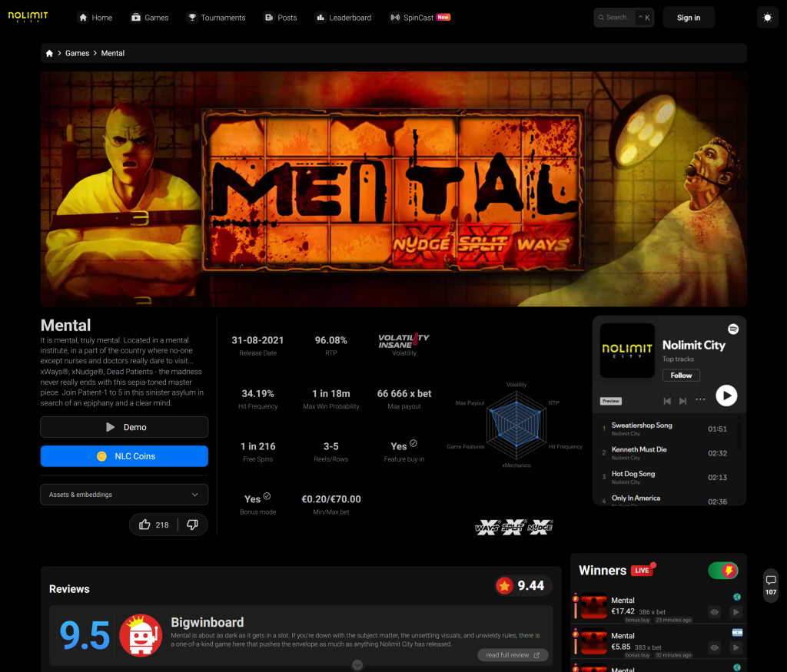The height and width of the screenshot is (672, 787).
Task: Open the Home nav item
Action: pyautogui.click(x=95, y=18)
